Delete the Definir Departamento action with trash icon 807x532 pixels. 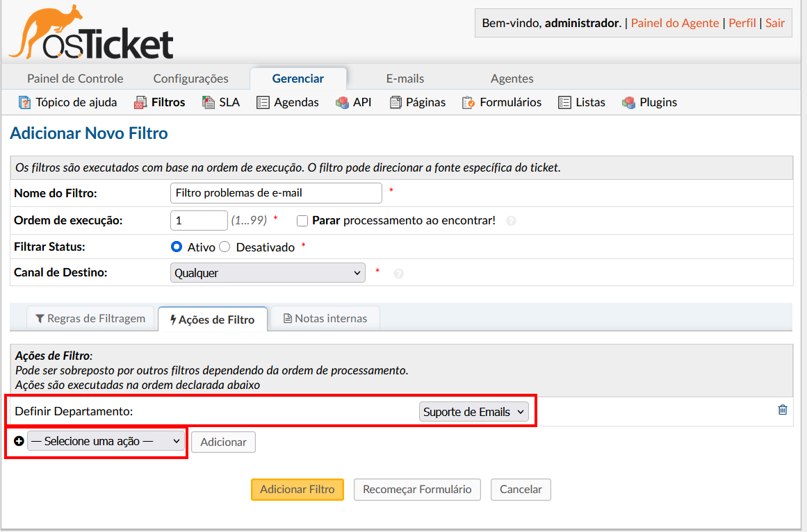782,410
